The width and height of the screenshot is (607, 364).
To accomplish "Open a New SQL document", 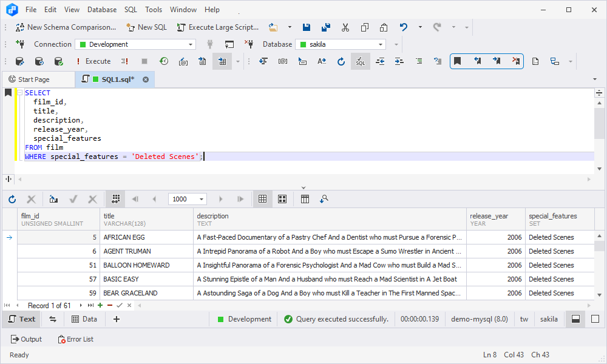I will (147, 27).
